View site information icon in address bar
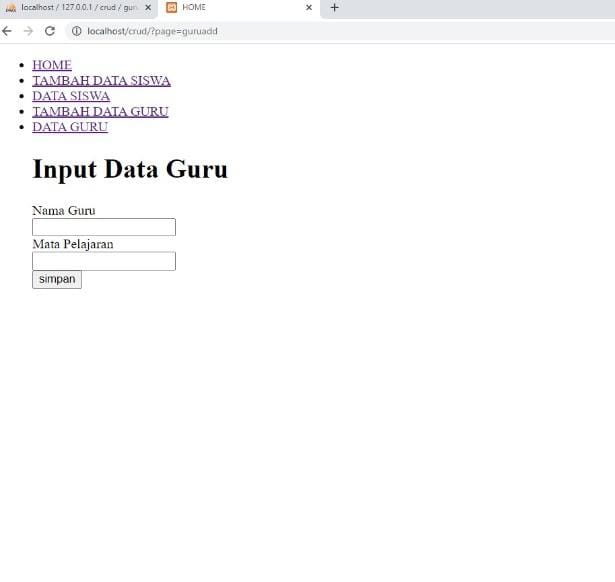This screenshot has width=615, height=582. tap(76, 31)
